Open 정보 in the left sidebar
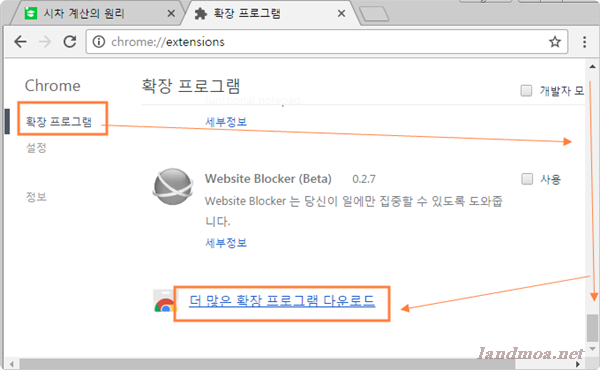 click(x=36, y=197)
